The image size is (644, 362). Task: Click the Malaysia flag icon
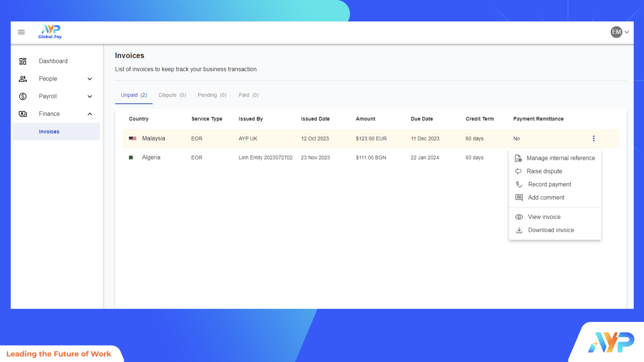pos(132,139)
